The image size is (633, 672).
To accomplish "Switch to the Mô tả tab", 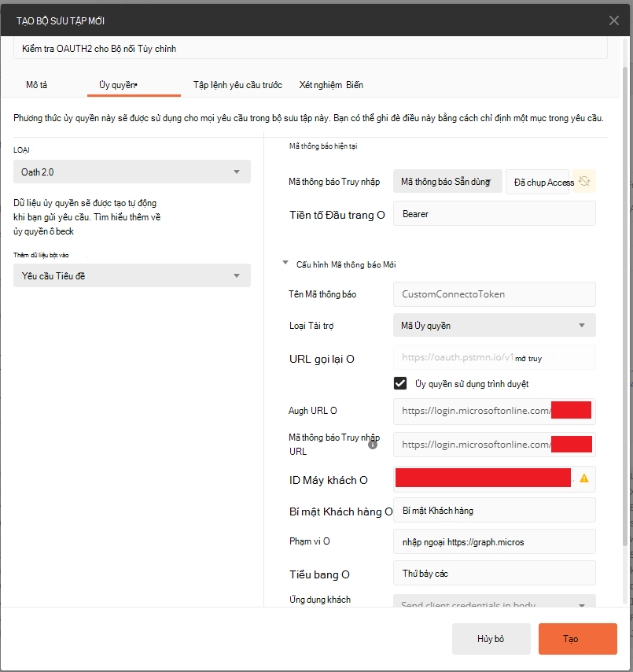I will pos(36,85).
